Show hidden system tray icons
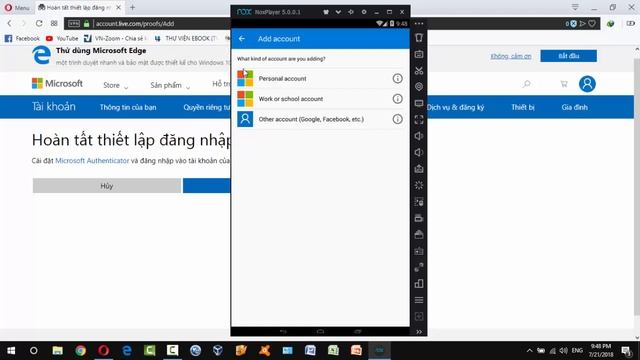Image resolution: width=640 pixels, height=360 pixels. click(x=529, y=351)
